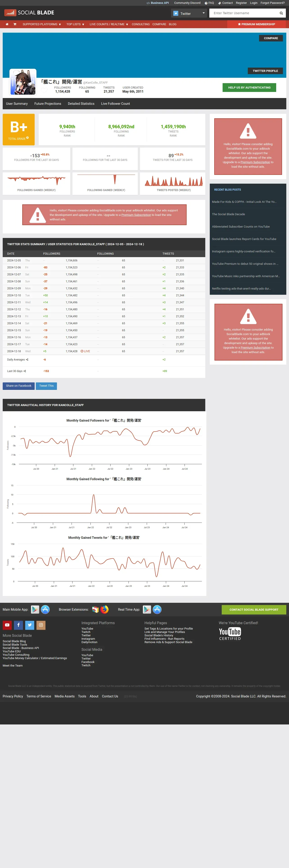Image resolution: width=289 pixels, height=868 pixels.
Task: Expand Supported Platforms menu
Action: tap(42, 24)
